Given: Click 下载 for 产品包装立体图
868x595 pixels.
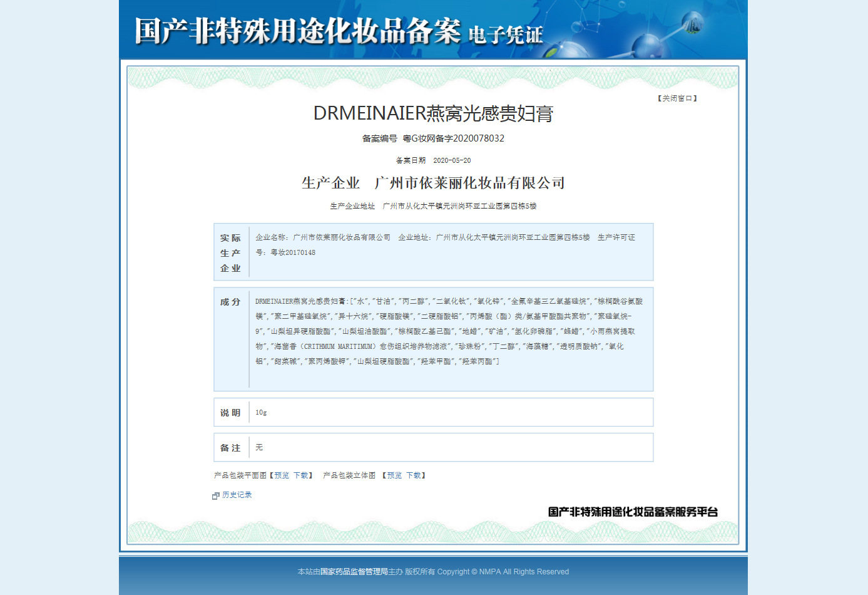Looking at the screenshot, I should click(414, 475).
